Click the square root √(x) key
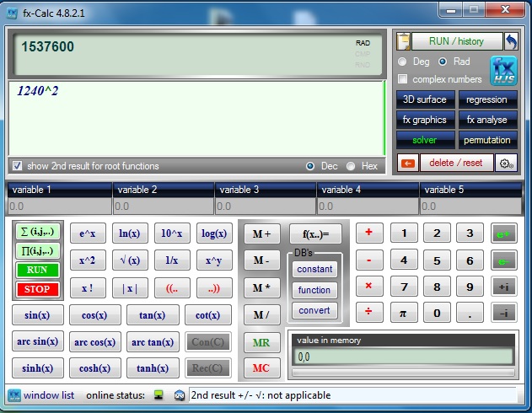Viewport: 532px width, 413px height. (x=130, y=260)
